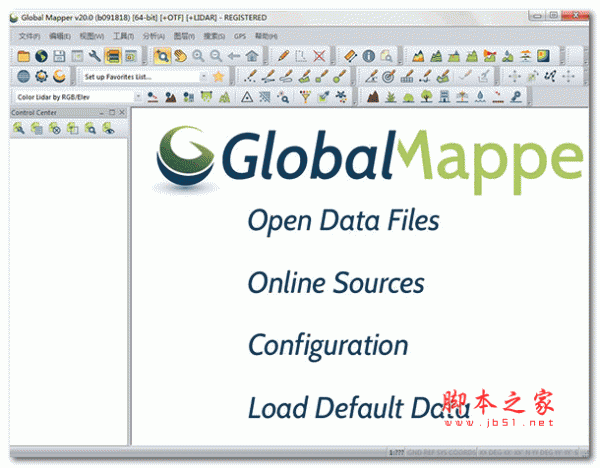The width and height of the screenshot is (600, 468).
Task: Click the back arrow previous view icon
Action: point(234,56)
